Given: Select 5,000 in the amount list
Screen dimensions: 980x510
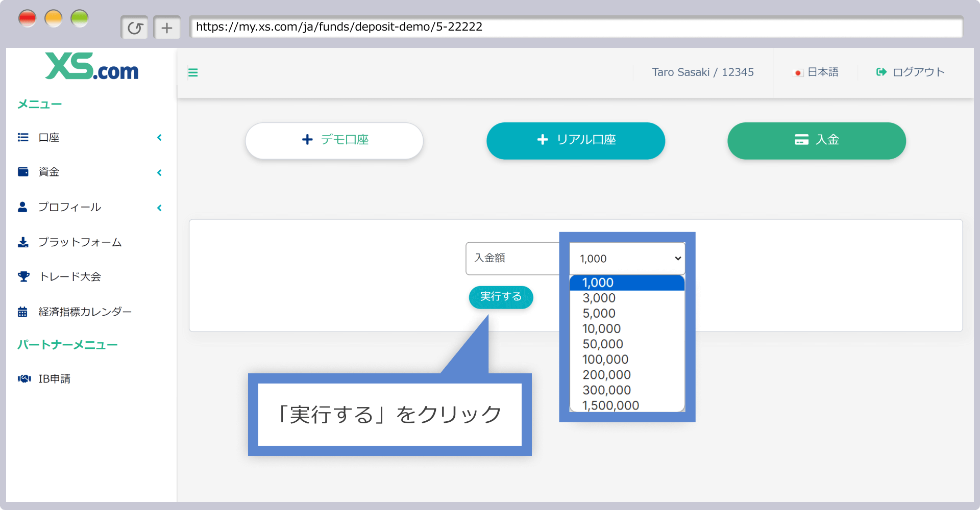Looking at the screenshot, I should coord(627,313).
